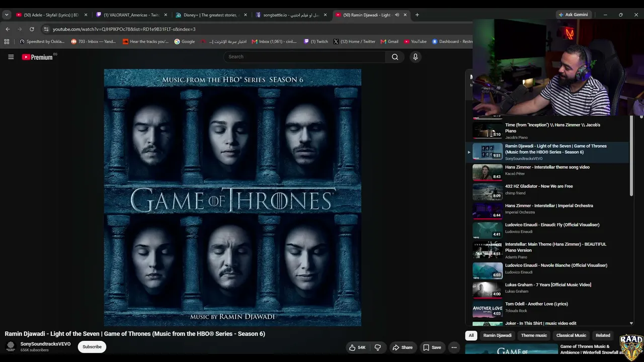
Task: Close the Disney+ tab
Action: point(246,15)
